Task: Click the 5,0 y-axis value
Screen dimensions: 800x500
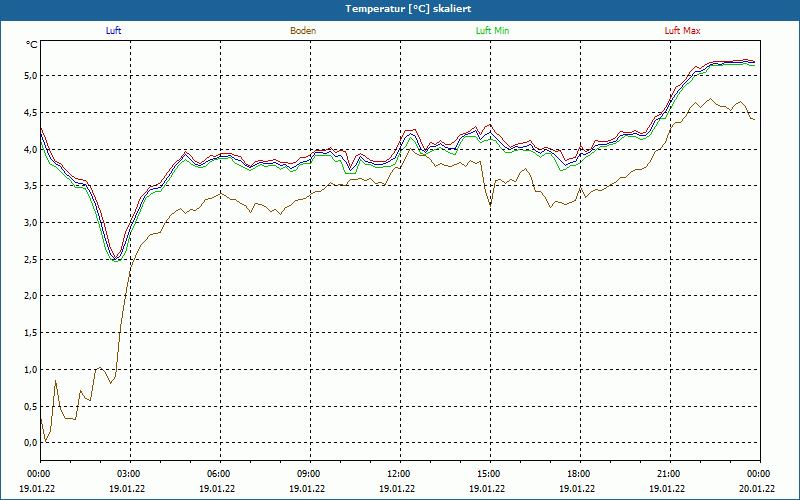Action: point(31,76)
